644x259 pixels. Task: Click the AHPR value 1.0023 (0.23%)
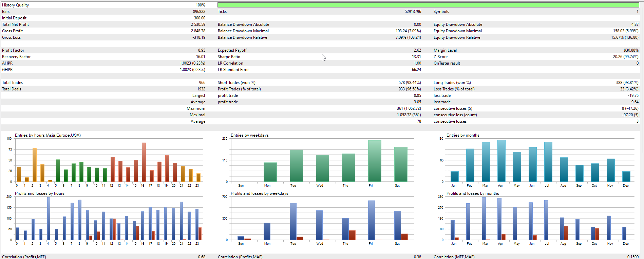coord(192,63)
